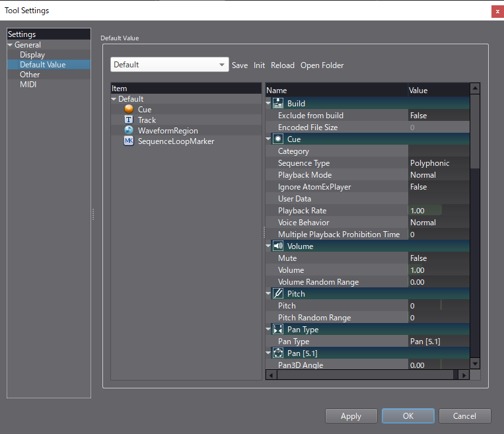
Task: Select MIDI in settings tree
Action: pyautogui.click(x=28, y=85)
